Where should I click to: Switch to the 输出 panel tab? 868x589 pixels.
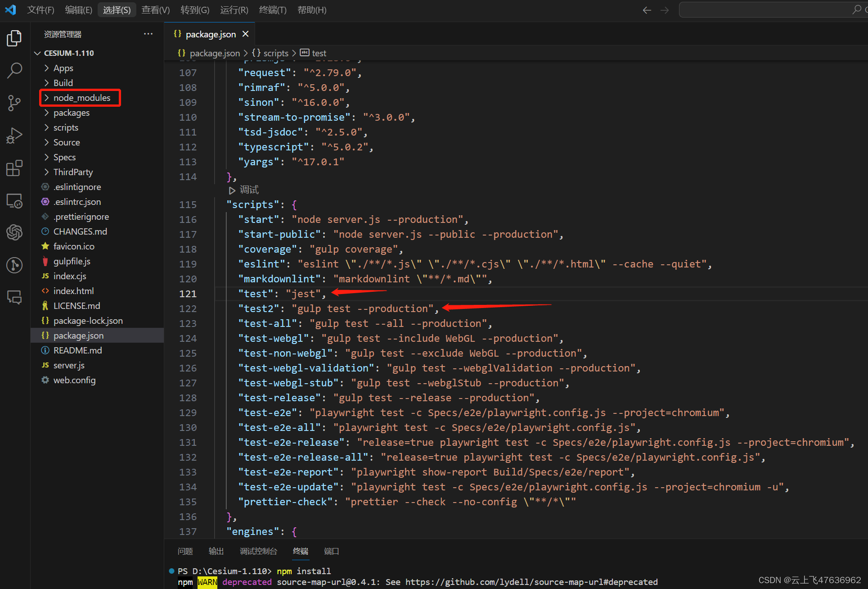point(216,551)
